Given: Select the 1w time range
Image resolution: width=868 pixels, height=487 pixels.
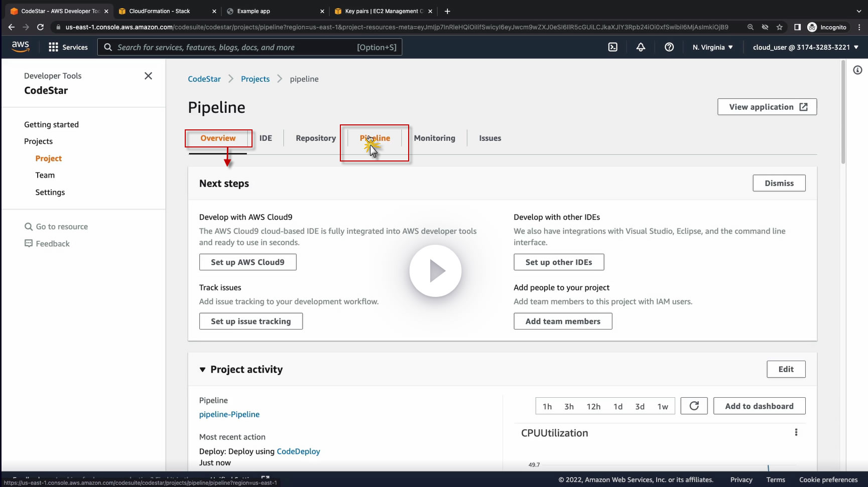Looking at the screenshot, I should click(663, 406).
